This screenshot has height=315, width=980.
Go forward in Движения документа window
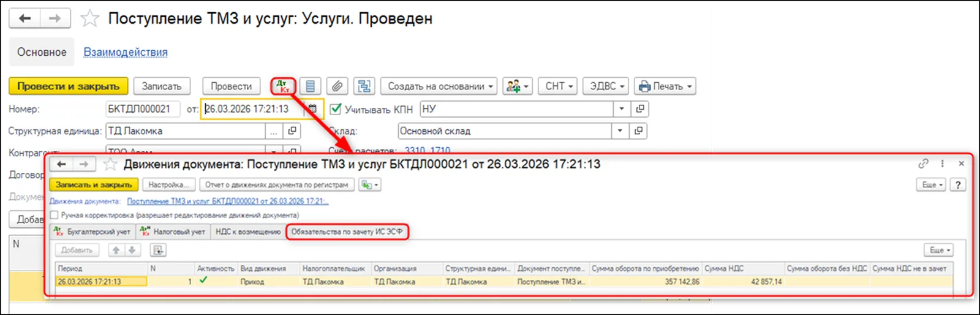coord(84,164)
